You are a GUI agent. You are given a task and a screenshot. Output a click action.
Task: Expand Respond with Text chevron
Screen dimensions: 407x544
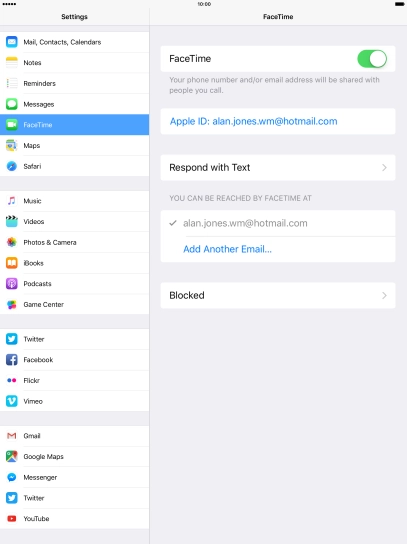[x=384, y=168]
